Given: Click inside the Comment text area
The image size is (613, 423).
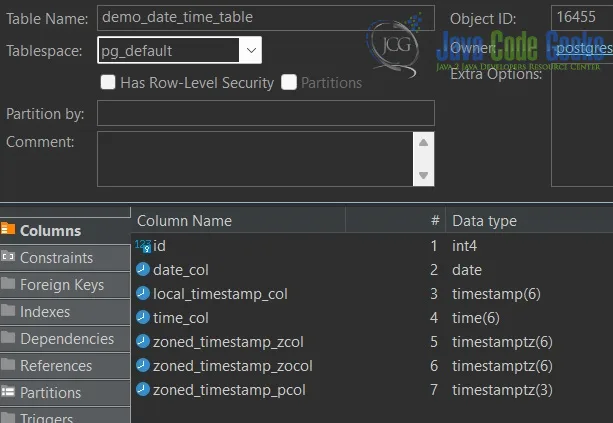Looking at the screenshot, I should pyautogui.click(x=255, y=159).
